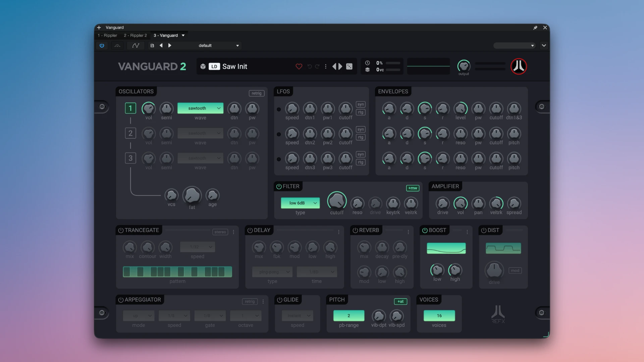
Task: Click the redo arrow icon
Action: [x=317, y=66]
